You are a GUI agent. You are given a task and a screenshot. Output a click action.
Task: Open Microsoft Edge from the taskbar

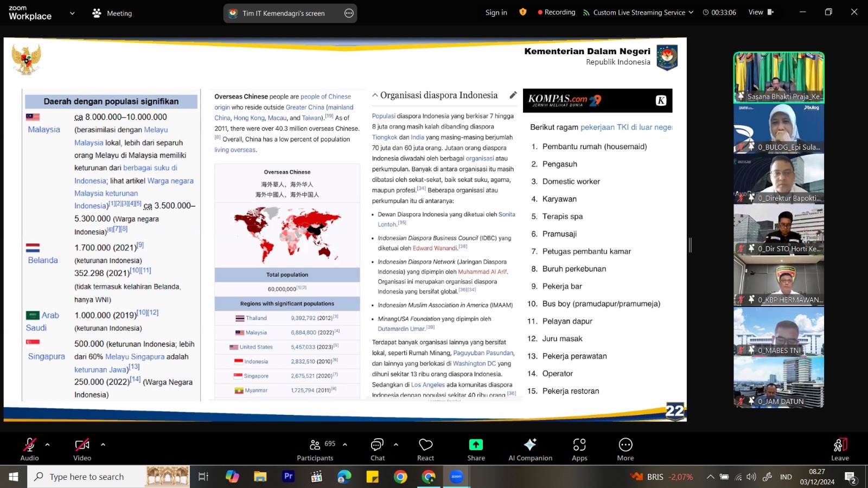click(x=344, y=477)
